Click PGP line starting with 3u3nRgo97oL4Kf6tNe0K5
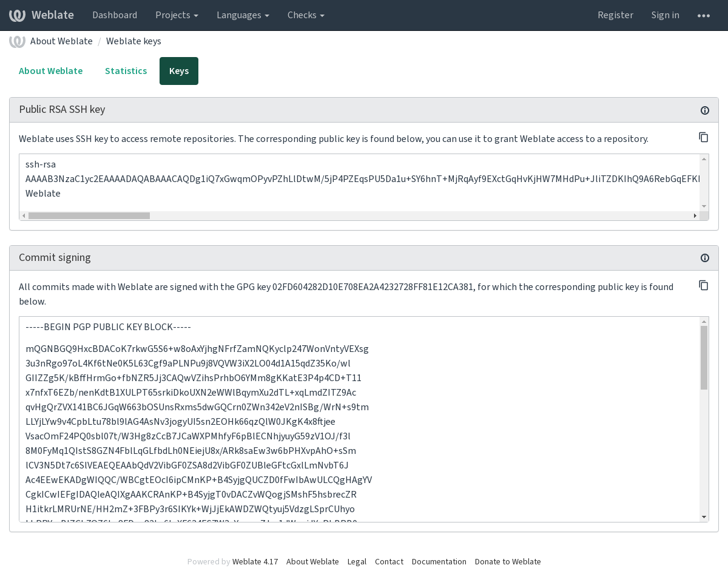728x585 pixels. coord(188,364)
